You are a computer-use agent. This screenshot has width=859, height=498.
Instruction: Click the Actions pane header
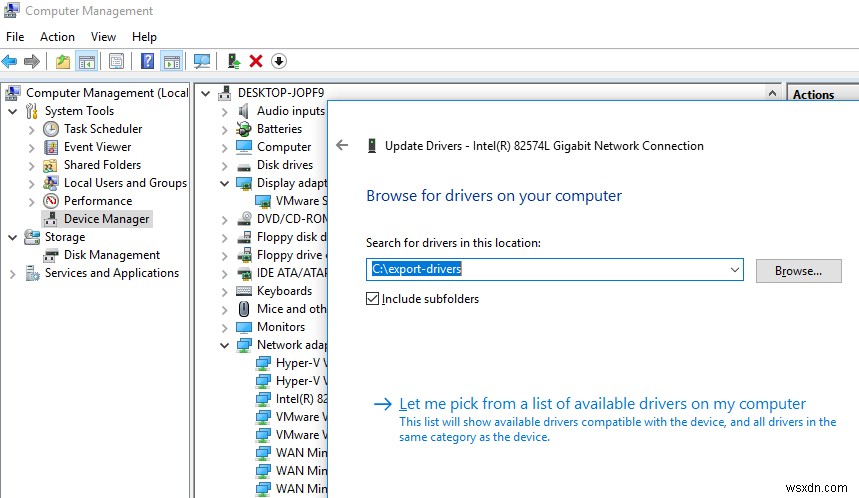point(814,94)
